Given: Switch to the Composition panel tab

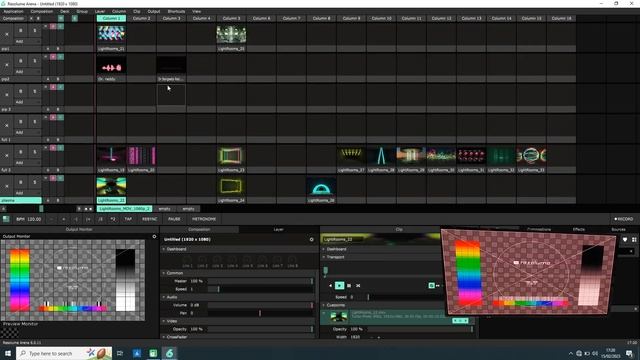Looking at the screenshot, I should tap(199, 229).
